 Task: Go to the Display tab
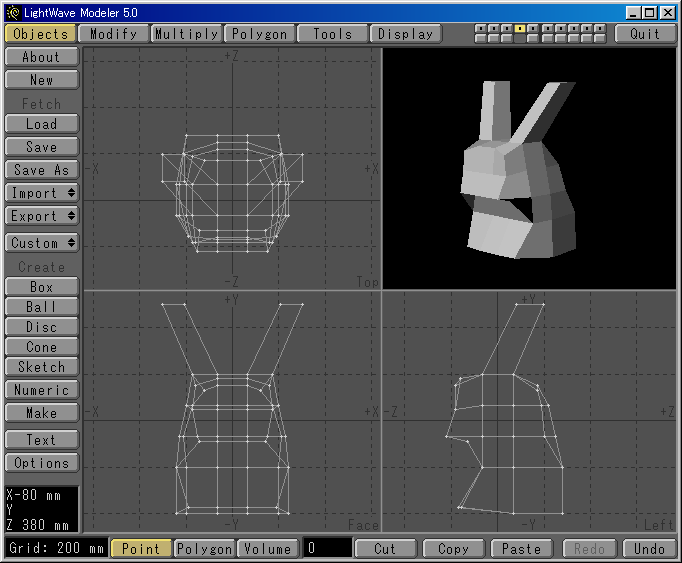[x=406, y=33]
